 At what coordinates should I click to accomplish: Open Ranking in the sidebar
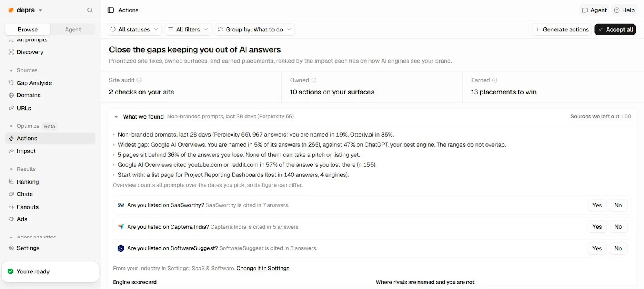[x=50, y=182]
